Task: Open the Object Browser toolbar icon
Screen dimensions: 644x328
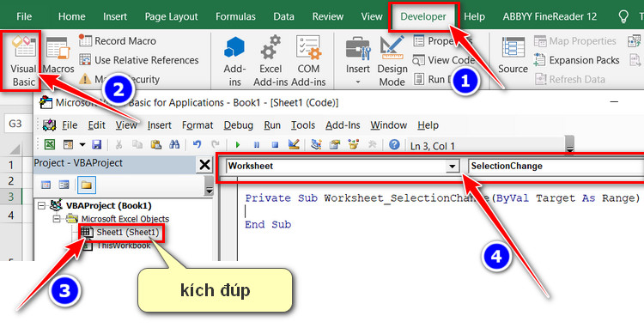Action: pos(353,144)
